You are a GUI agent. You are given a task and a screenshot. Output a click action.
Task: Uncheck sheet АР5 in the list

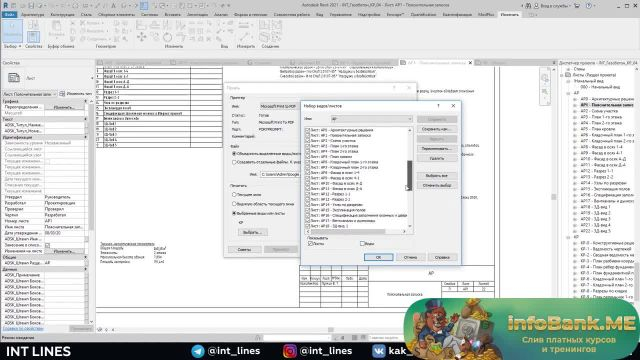click(307, 156)
